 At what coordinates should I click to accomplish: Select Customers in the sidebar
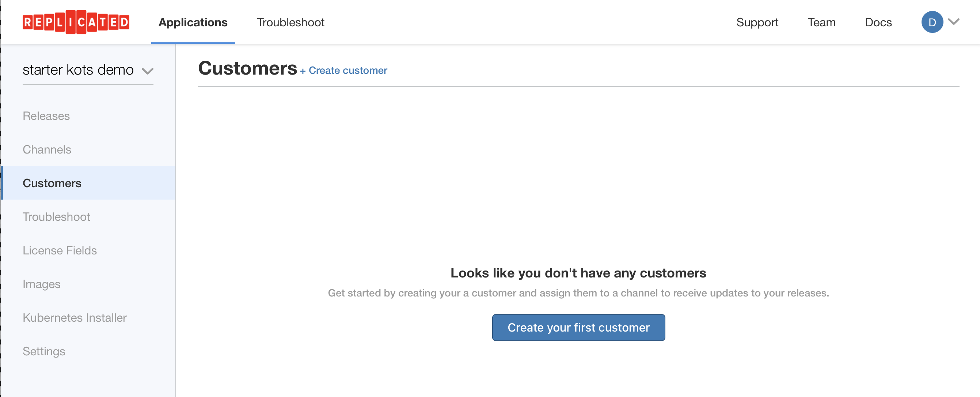pyautogui.click(x=89, y=183)
